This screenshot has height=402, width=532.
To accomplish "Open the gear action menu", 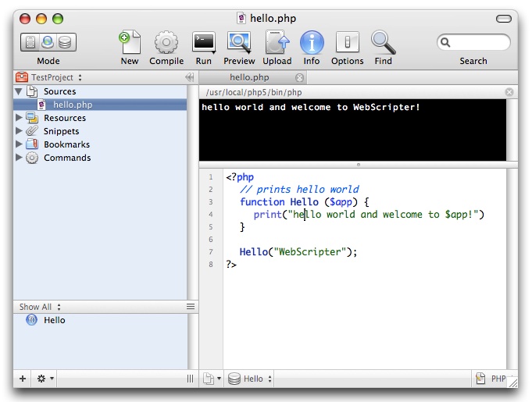I will pyautogui.click(x=45, y=379).
